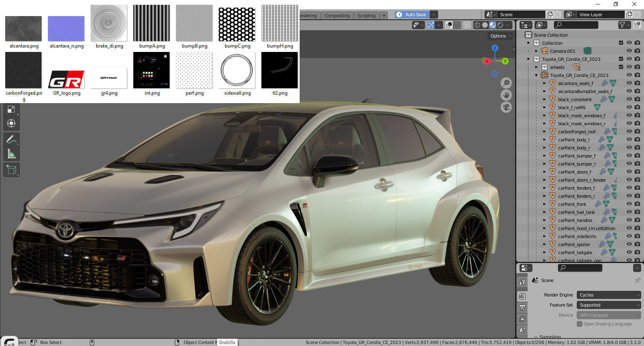Open the GR_logo.png thumbnail
Screen dimensions: 644x346
pos(67,80)
